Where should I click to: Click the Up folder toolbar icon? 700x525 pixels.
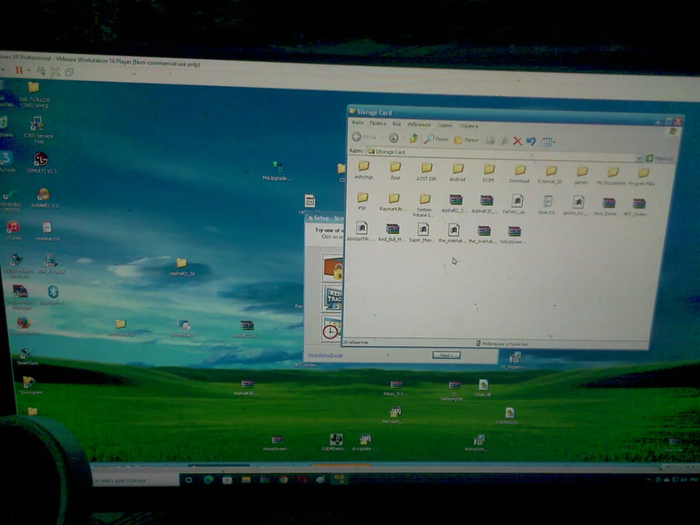[x=413, y=138]
